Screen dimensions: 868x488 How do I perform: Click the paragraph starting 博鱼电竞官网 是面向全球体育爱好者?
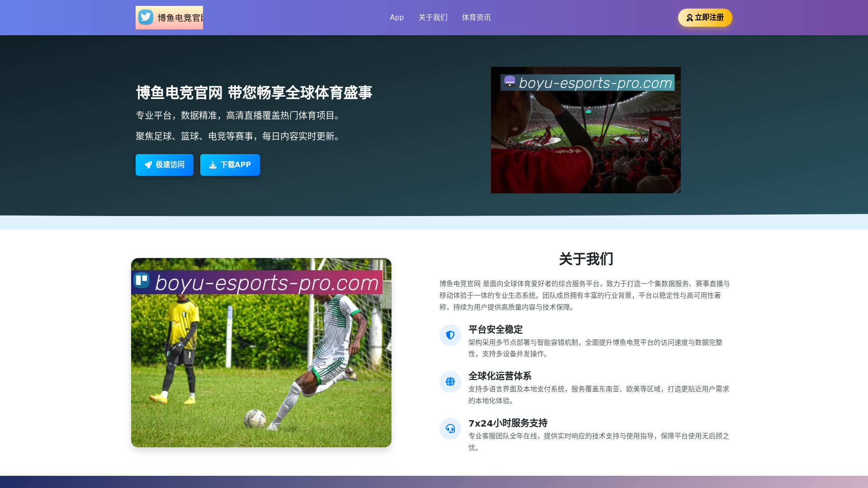pyautogui.click(x=585, y=296)
